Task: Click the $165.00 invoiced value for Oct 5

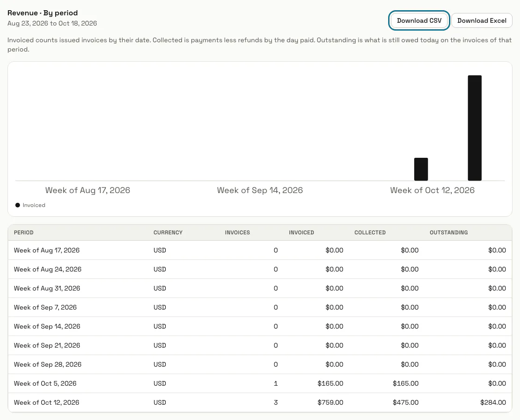Action: click(x=330, y=383)
